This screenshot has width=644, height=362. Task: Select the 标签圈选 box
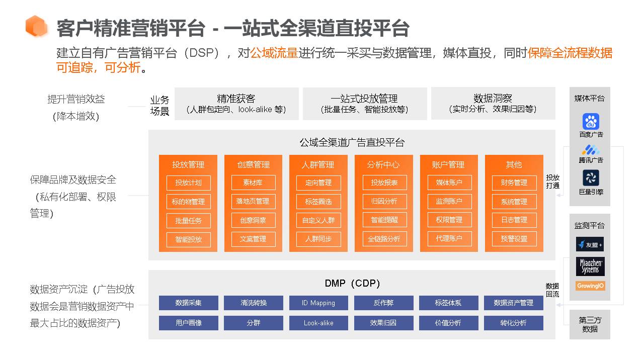point(318,202)
